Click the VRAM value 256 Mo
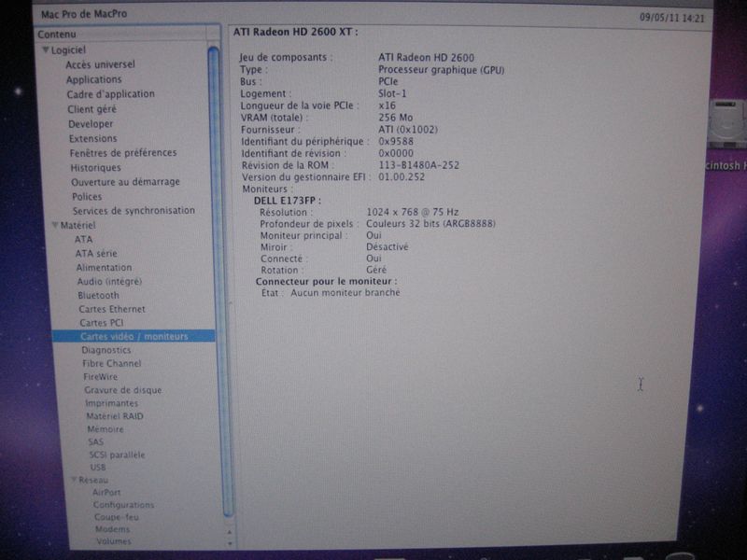Image resolution: width=747 pixels, height=560 pixels. [x=395, y=118]
